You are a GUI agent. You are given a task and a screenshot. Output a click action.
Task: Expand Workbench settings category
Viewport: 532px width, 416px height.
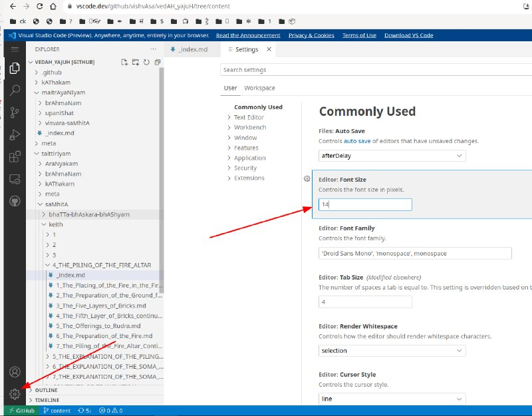pyautogui.click(x=250, y=127)
